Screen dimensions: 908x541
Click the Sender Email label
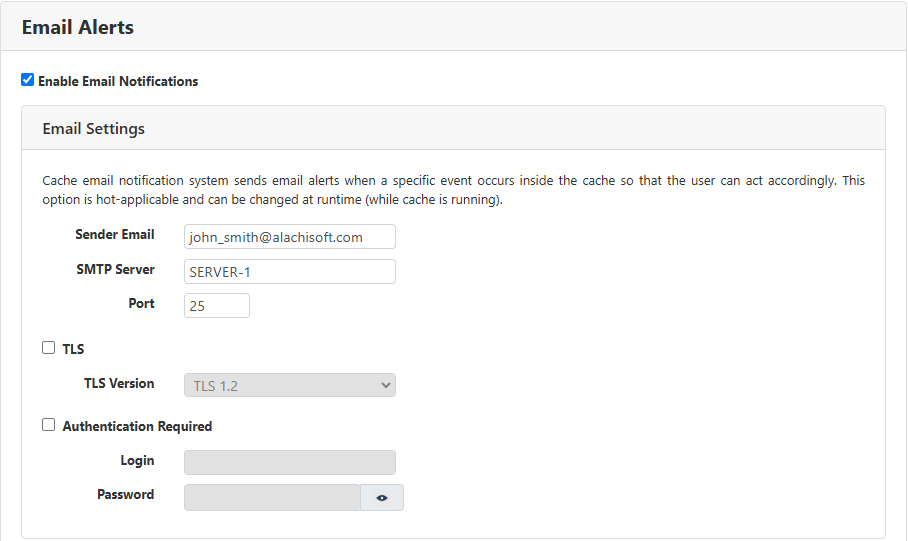pyautogui.click(x=115, y=235)
